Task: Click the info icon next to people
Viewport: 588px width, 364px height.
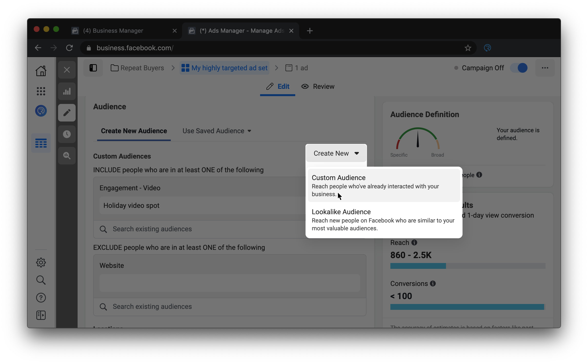Action: (x=479, y=175)
